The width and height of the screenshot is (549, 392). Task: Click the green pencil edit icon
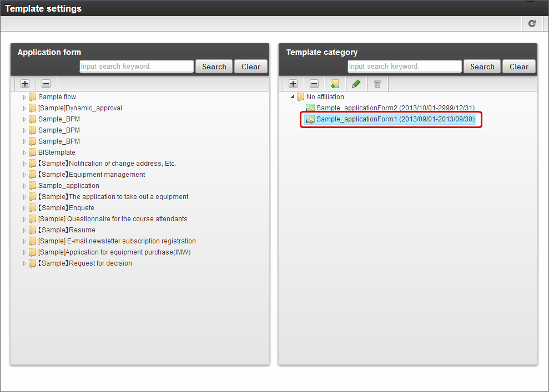(356, 84)
